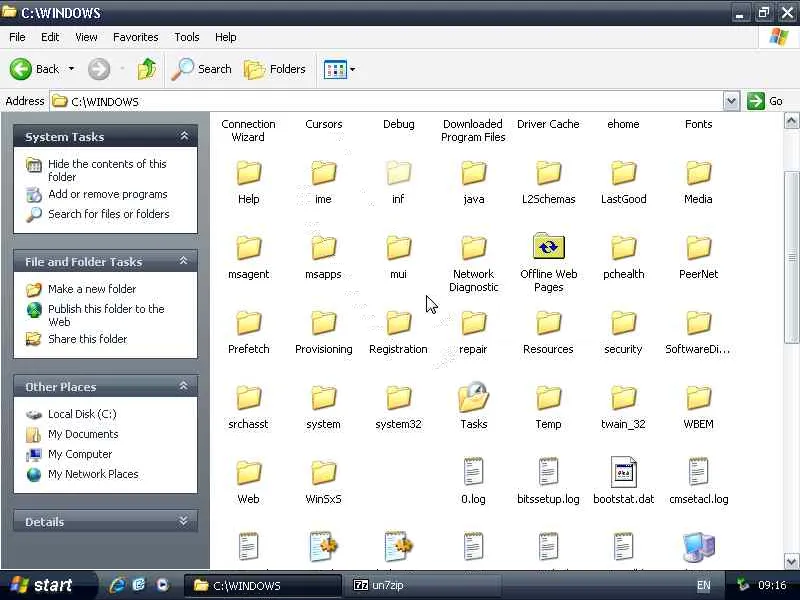
Task: Click Publish this folder to the Web
Action: [x=106, y=315]
